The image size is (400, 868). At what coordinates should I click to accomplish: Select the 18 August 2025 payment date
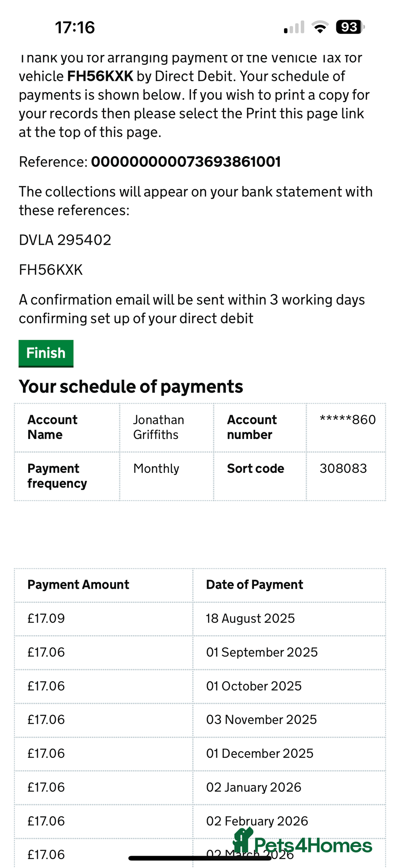(250, 618)
